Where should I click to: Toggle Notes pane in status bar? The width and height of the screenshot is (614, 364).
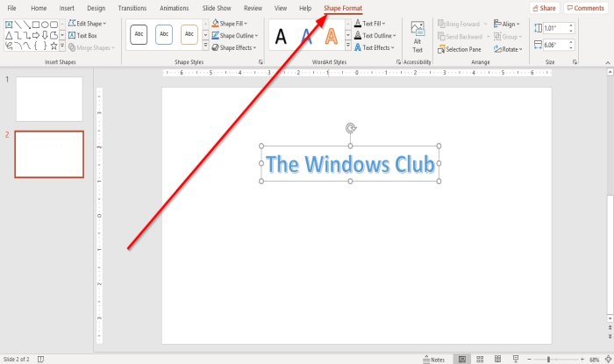(x=434, y=360)
